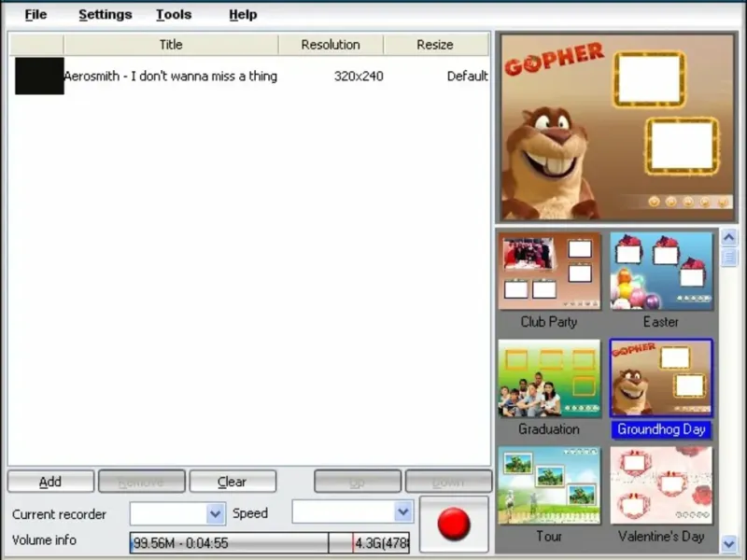Click the scroll down arrow of template list

click(729, 543)
